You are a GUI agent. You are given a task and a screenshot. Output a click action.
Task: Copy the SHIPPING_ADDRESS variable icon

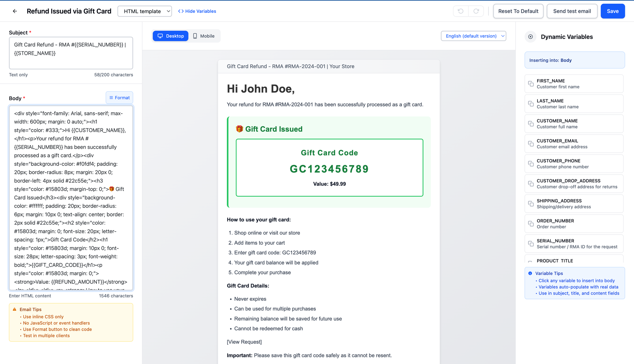coord(531,204)
